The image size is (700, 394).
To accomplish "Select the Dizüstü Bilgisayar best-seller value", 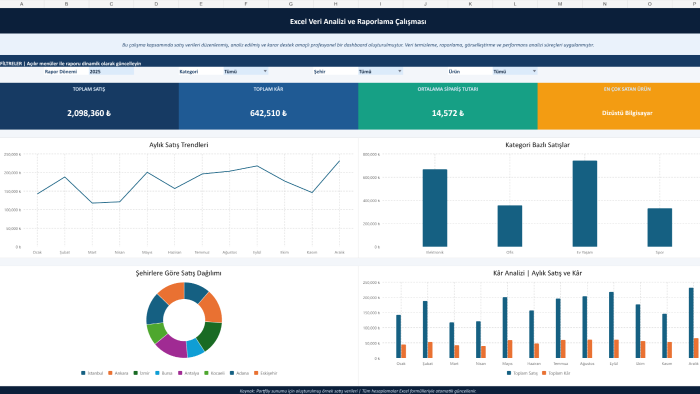I will 627,113.
